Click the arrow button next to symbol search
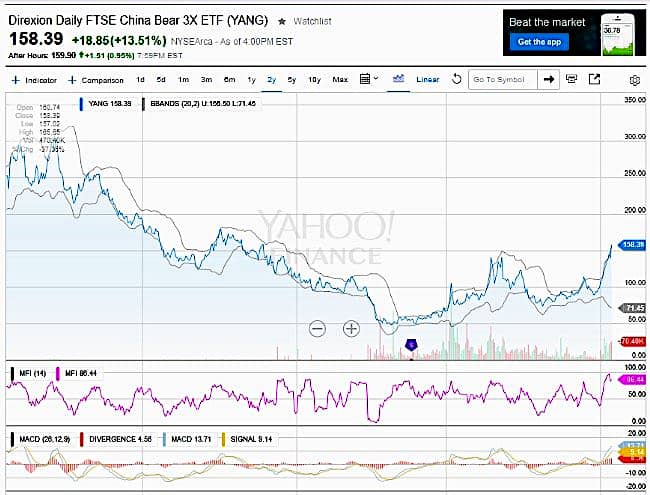 click(x=549, y=79)
